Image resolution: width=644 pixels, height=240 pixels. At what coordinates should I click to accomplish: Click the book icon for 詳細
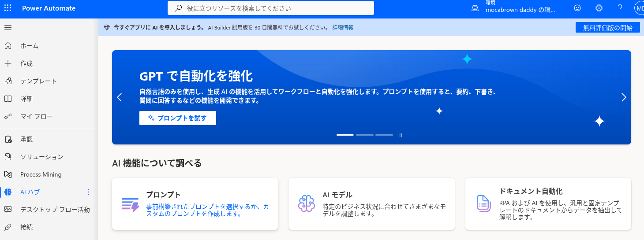coord(8,99)
